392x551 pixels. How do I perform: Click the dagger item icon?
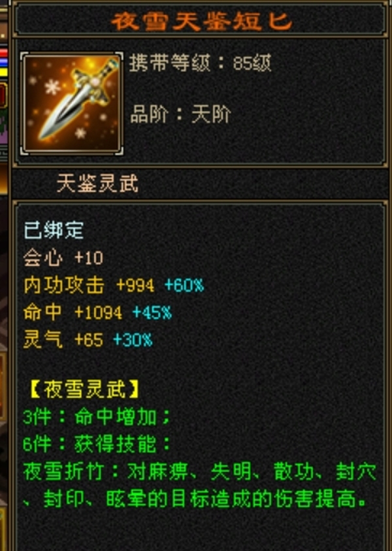[x=72, y=103]
